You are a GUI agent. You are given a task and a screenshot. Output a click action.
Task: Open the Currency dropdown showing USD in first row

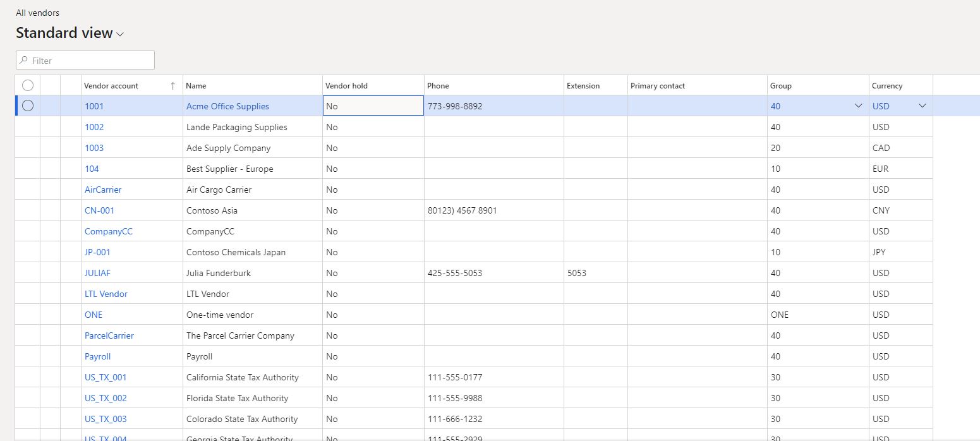pos(922,106)
